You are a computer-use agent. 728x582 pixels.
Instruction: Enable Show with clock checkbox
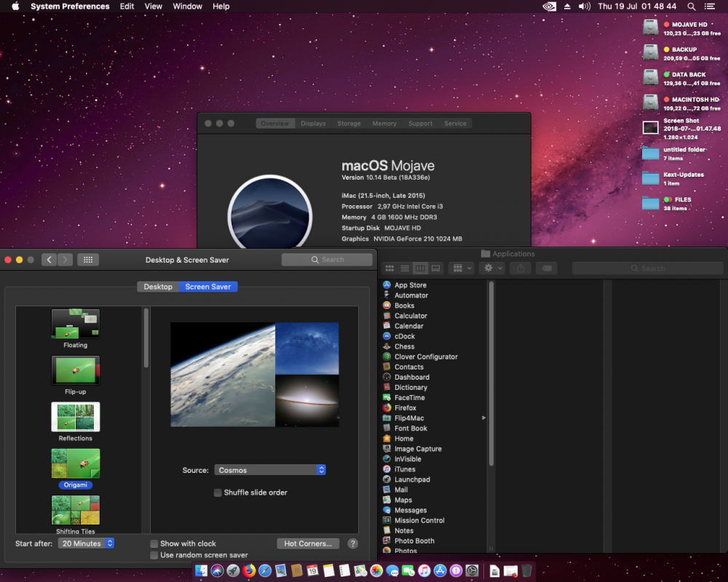point(154,543)
